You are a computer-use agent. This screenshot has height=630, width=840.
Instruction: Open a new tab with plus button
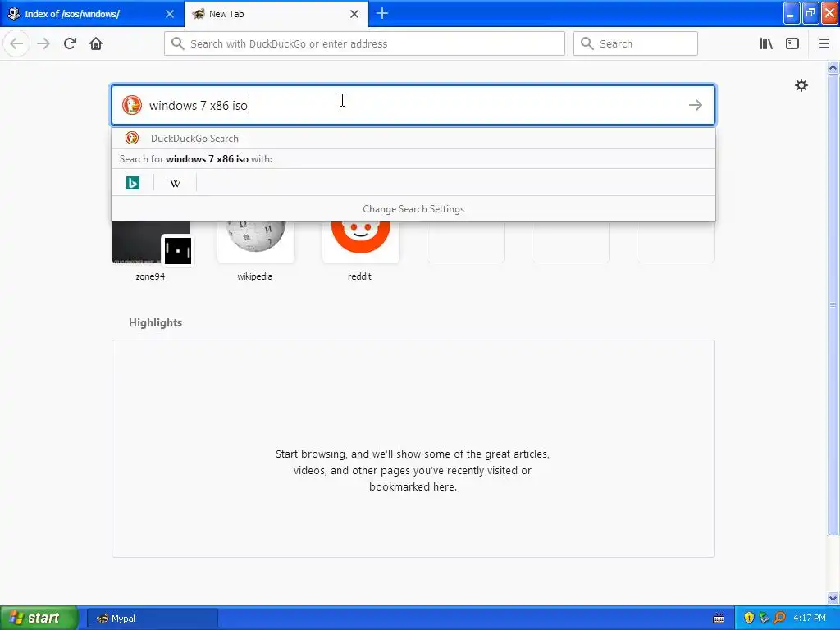[382, 13]
